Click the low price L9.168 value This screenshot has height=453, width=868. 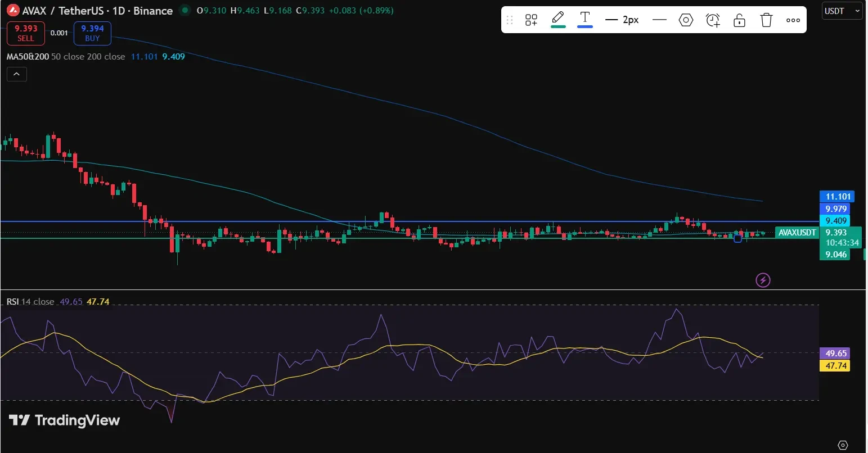277,11
